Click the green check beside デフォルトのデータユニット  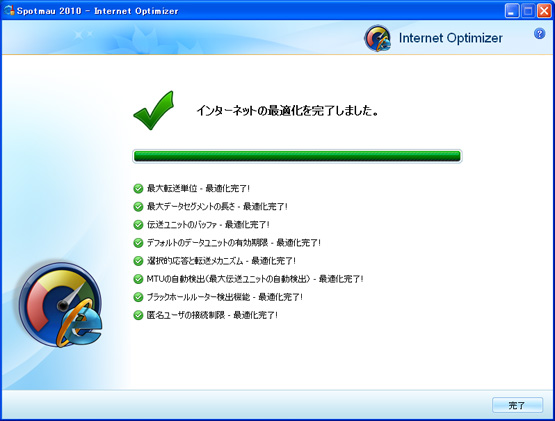[x=138, y=243]
